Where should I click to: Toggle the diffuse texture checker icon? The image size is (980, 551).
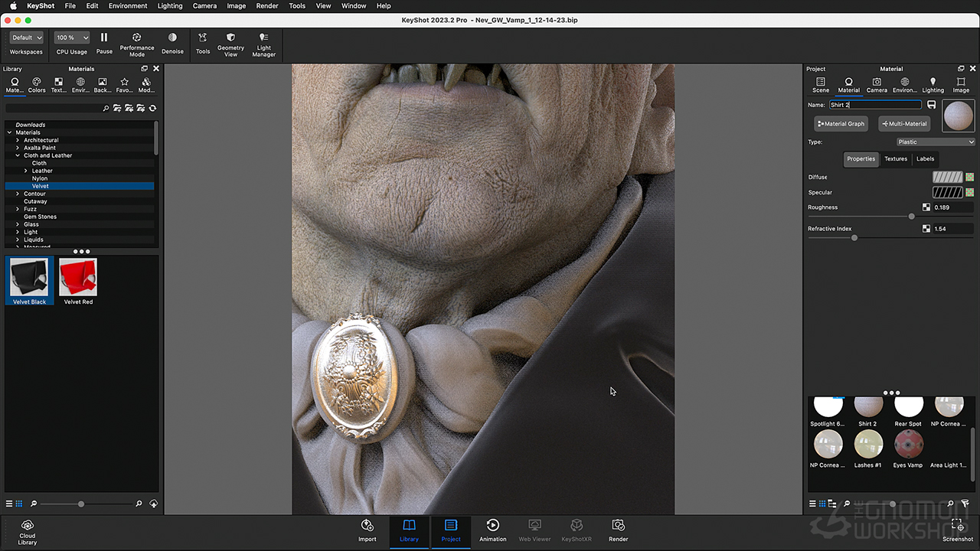tap(969, 177)
